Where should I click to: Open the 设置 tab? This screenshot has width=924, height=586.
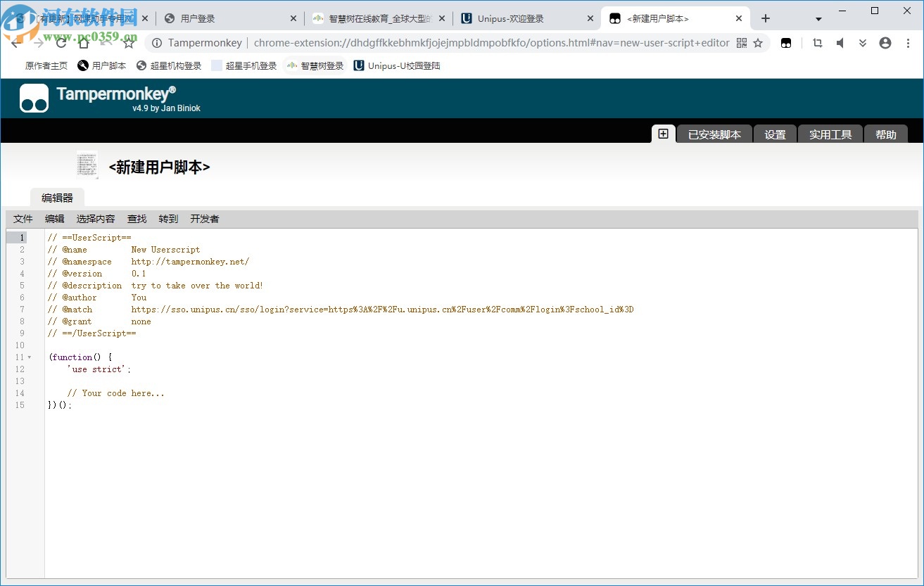(775, 134)
